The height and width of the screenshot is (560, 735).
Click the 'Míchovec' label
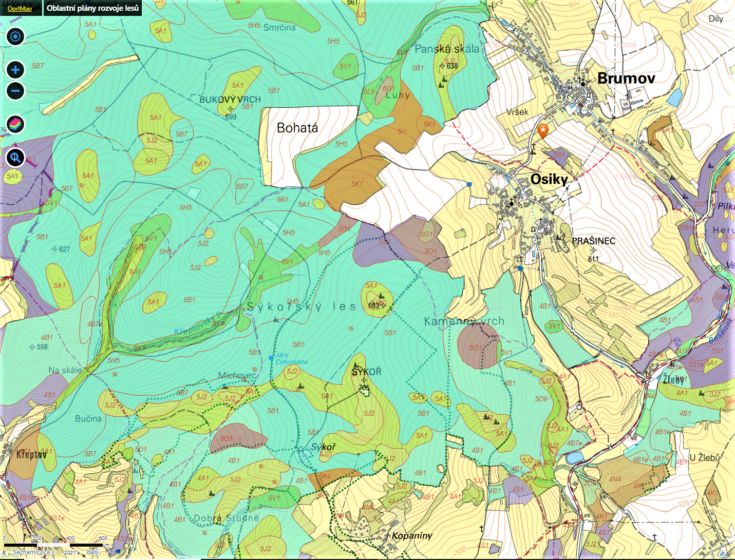pyautogui.click(x=237, y=375)
